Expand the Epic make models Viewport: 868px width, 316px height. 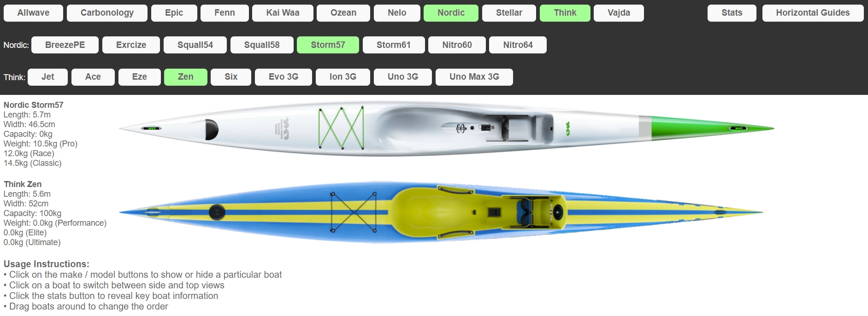(174, 13)
